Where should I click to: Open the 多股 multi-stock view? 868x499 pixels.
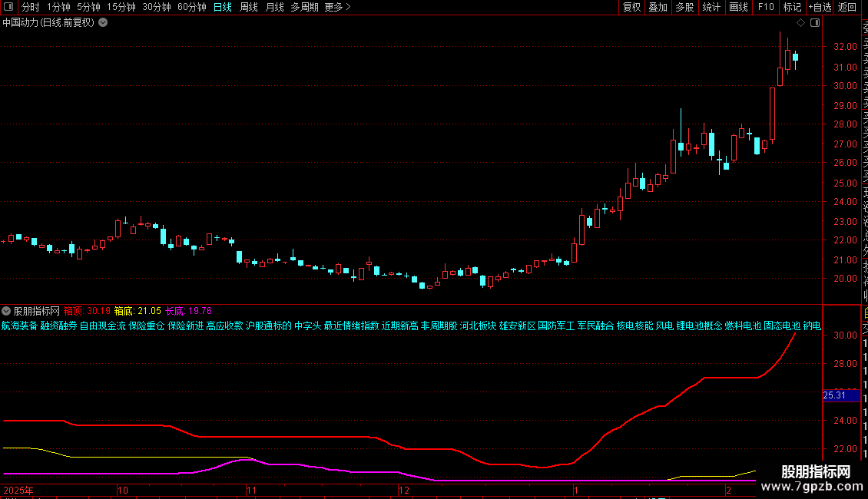pyautogui.click(x=684, y=7)
